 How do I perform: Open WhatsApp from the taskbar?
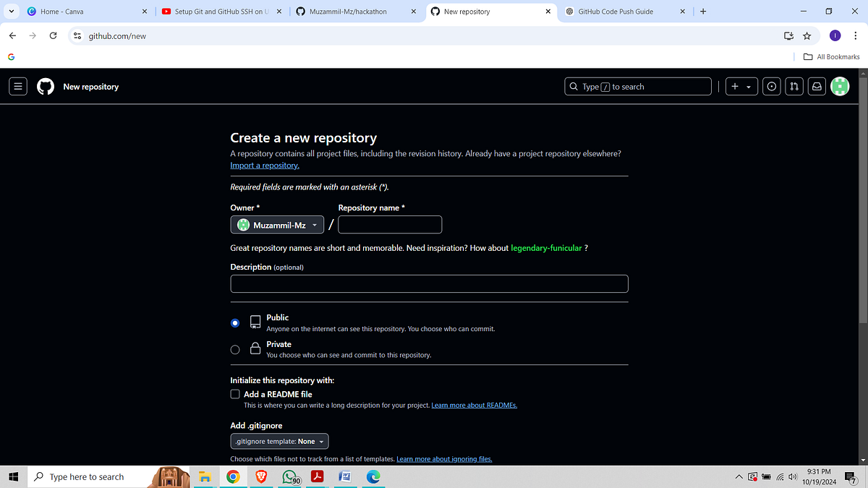pos(289,476)
